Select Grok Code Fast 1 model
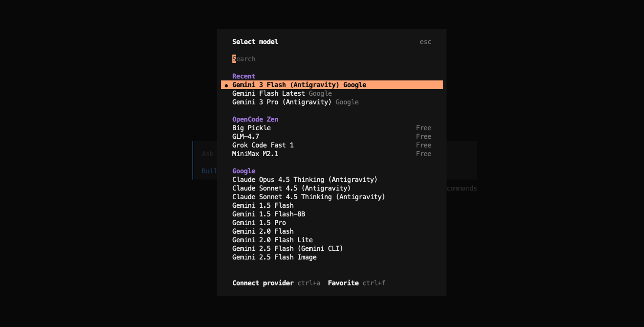This screenshot has width=644, height=327. click(332, 145)
